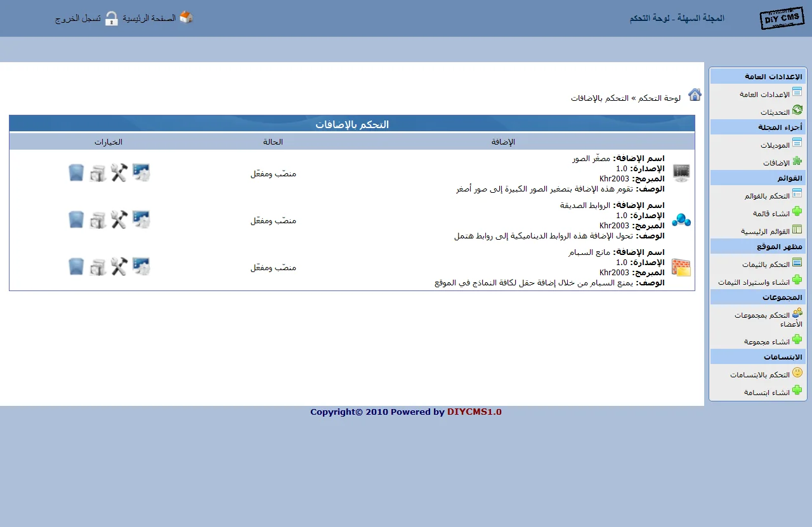Select انشاء ابتسامة in the sidebar
This screenshot has width=812, height=527.
click(767, 393)
